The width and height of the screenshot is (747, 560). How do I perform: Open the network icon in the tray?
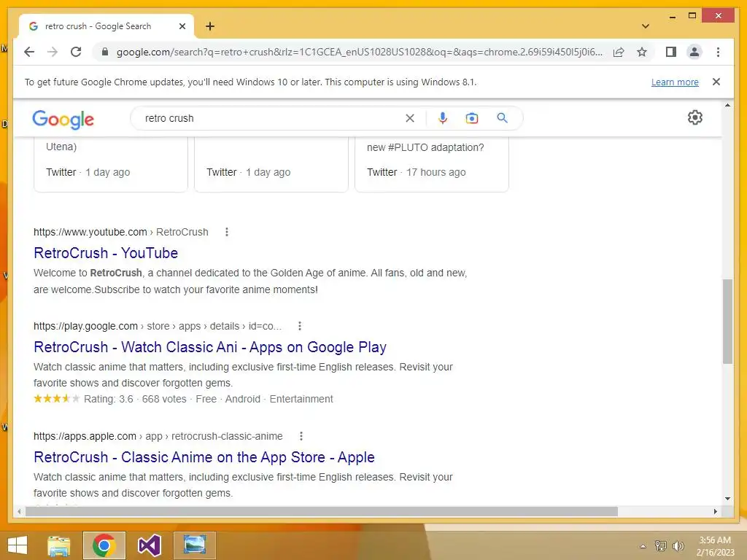(661, 546)
